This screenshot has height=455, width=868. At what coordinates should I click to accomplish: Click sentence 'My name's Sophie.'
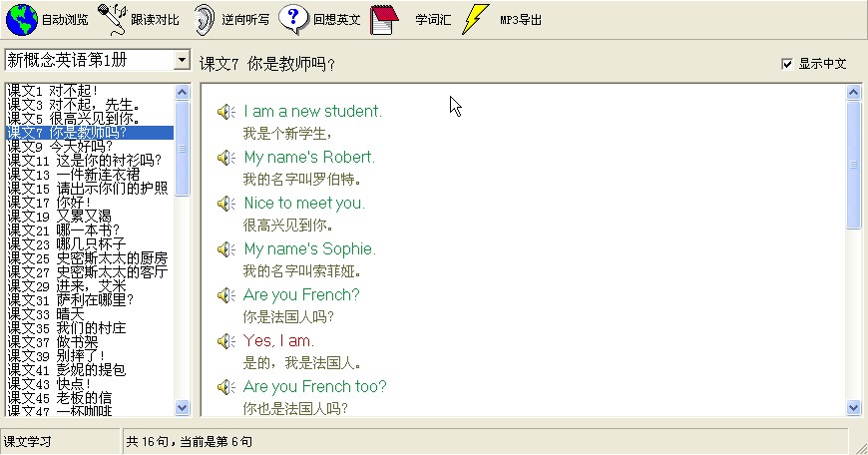pos(310,249)
